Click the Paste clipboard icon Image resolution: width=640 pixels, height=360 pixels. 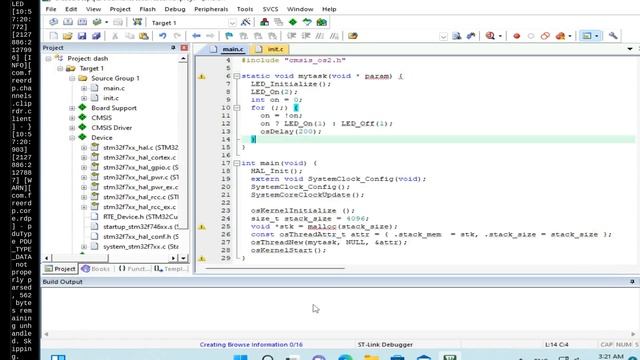coord(144,36)
